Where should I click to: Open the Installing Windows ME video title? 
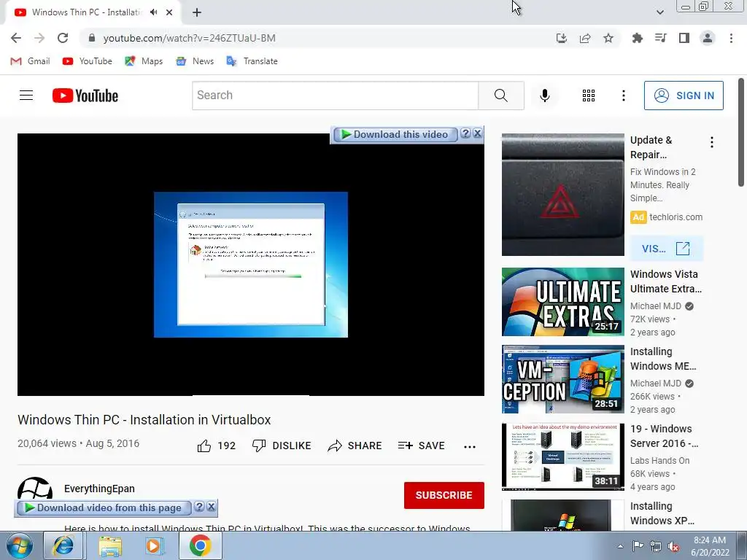pos(663,359)
